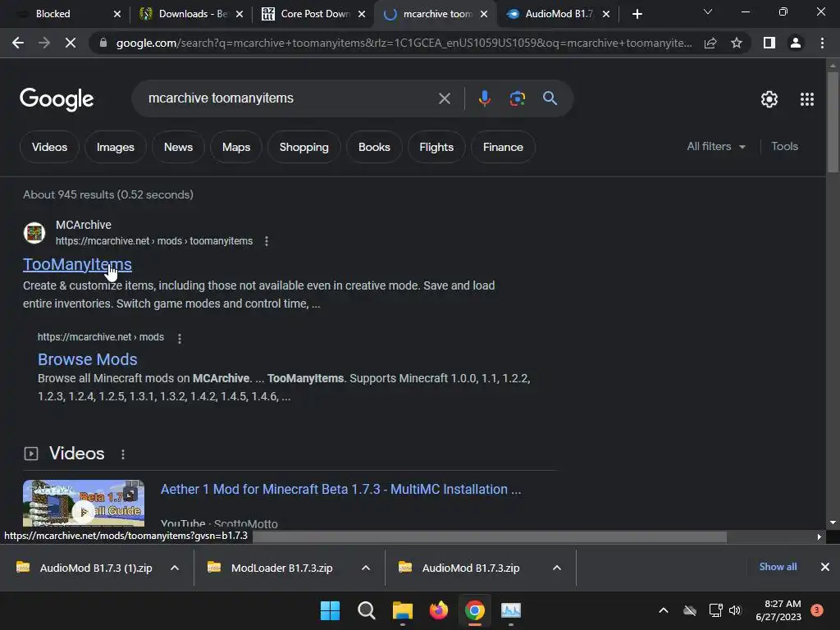The image size is (840, 630).
Task: Open Chrome profile menu
Action: pos(796,43)
